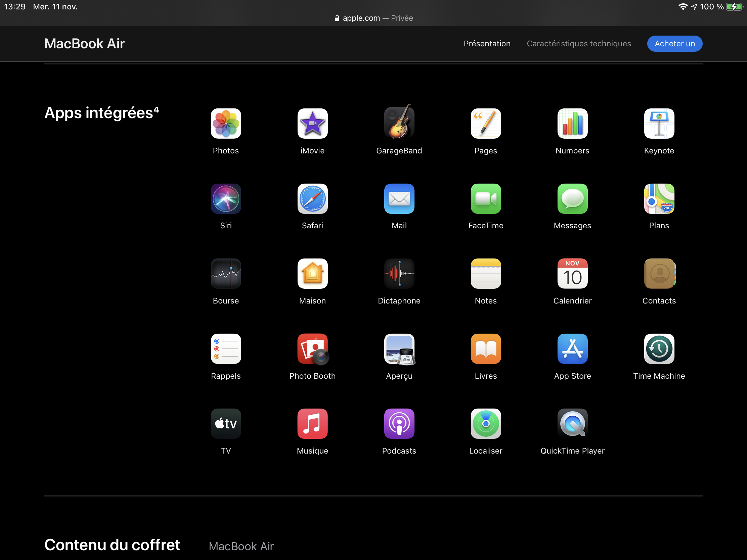Viewport: 747px width, 560px height.
Task: Click the Dictaphone waveform icon
Action: click(399, 274)
